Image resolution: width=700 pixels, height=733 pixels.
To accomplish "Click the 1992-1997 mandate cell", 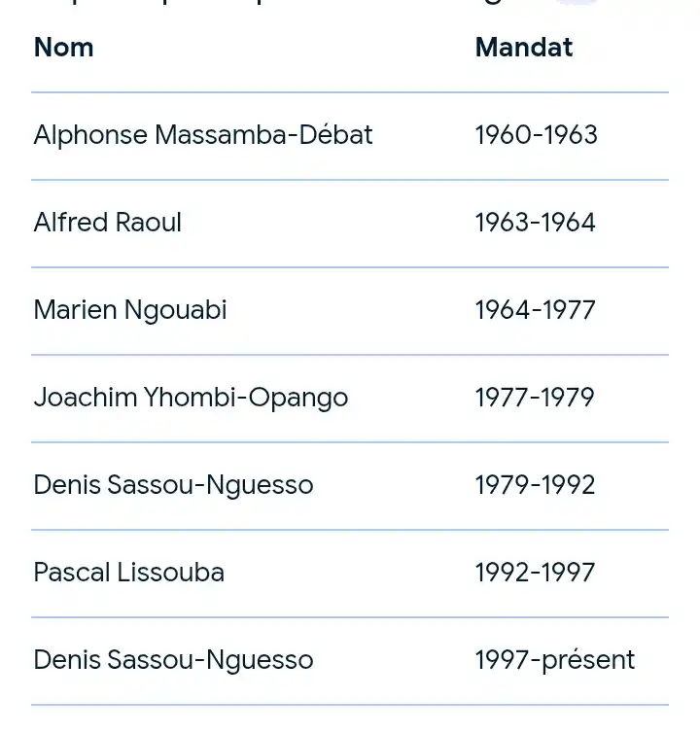I will click(x=535, y=573).
